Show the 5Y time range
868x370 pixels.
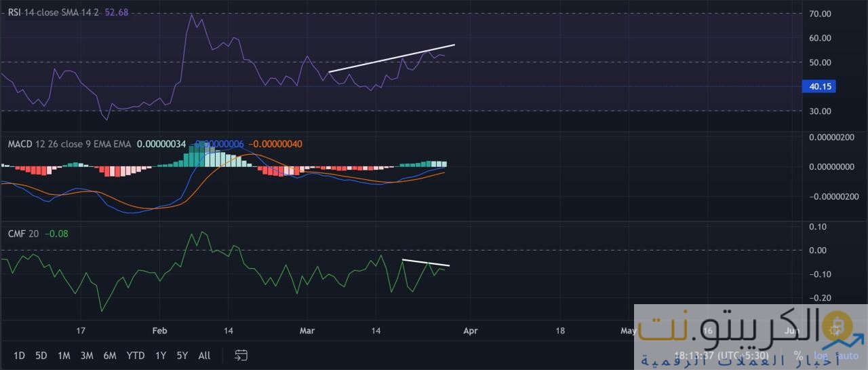182,355
